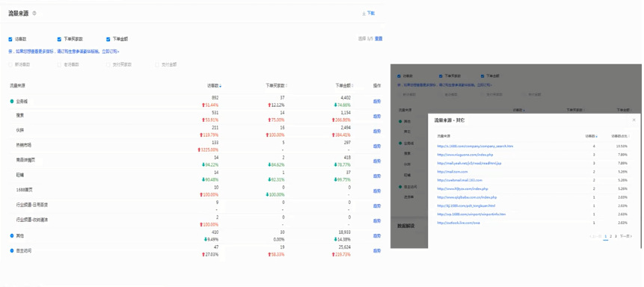This screenshot has height=287, width=644.
Task: Click the 下载 download icon
Action: [364, 13]
